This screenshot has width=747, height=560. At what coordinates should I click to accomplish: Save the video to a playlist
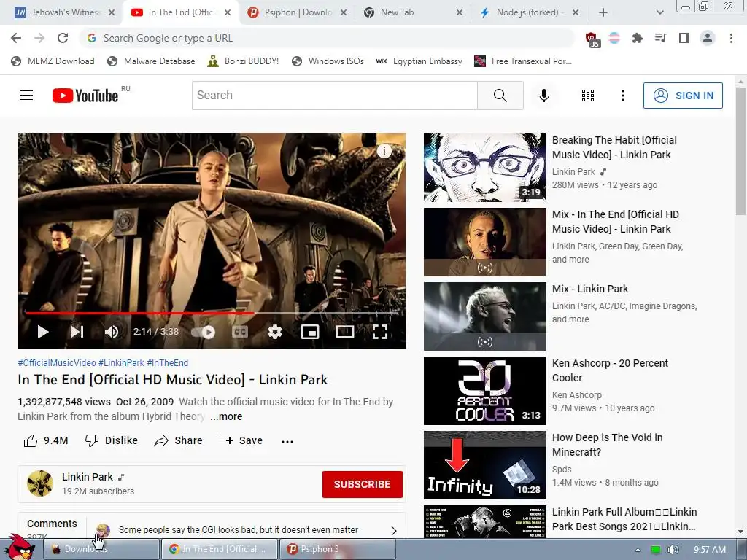241,440
